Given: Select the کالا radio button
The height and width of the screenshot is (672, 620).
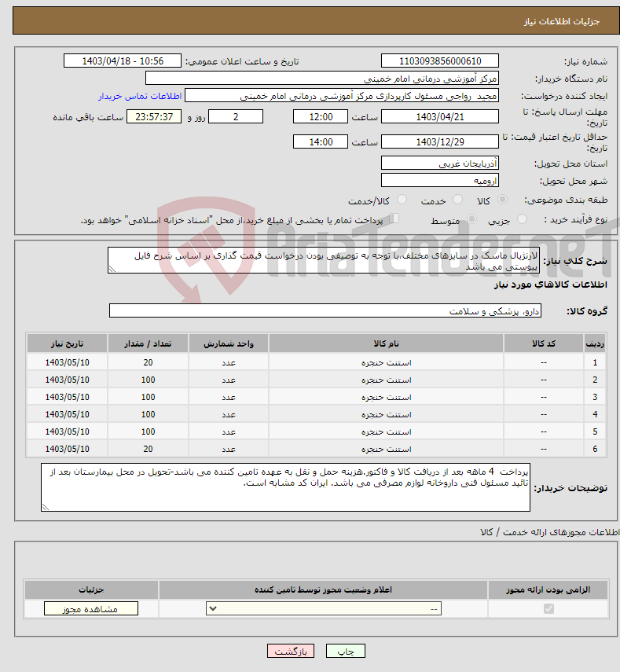Looking at the screenshot, I should pos(502,200).
